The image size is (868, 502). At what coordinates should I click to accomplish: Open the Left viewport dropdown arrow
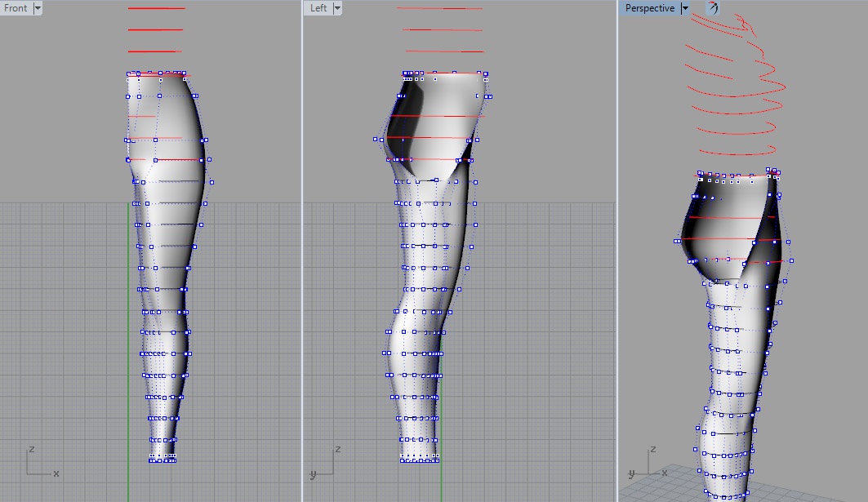(337, 7)
